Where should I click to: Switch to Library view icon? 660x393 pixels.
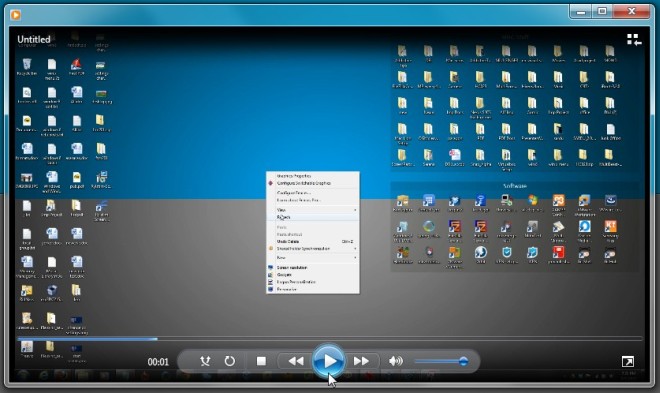pos(634,40)
